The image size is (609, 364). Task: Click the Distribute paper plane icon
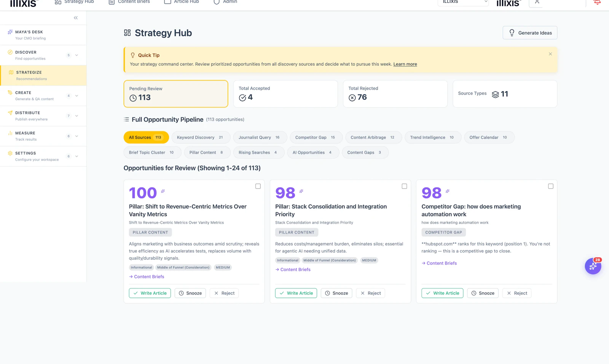[10, 113]
